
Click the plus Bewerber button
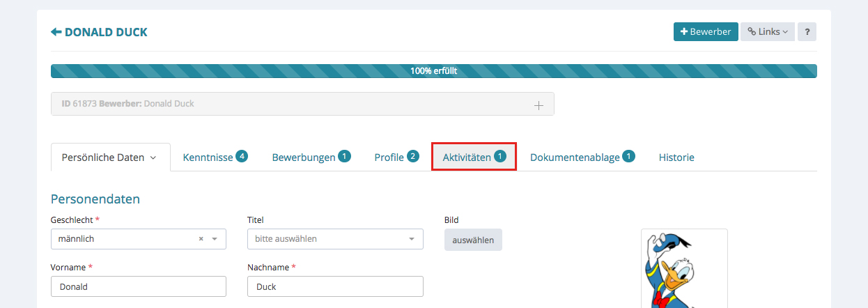[705, 31]
